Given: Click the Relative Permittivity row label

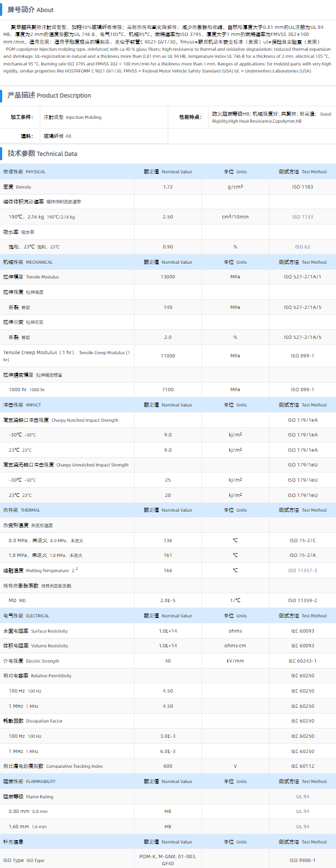Looking at the screenshot, I should pos(38,676).
